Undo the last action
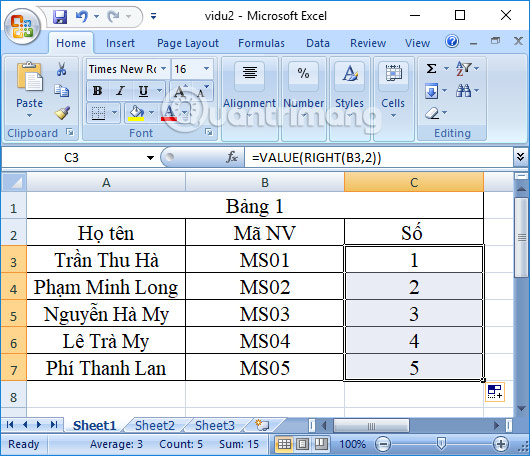This screenshot has height=456, width=530. point(82,16)
